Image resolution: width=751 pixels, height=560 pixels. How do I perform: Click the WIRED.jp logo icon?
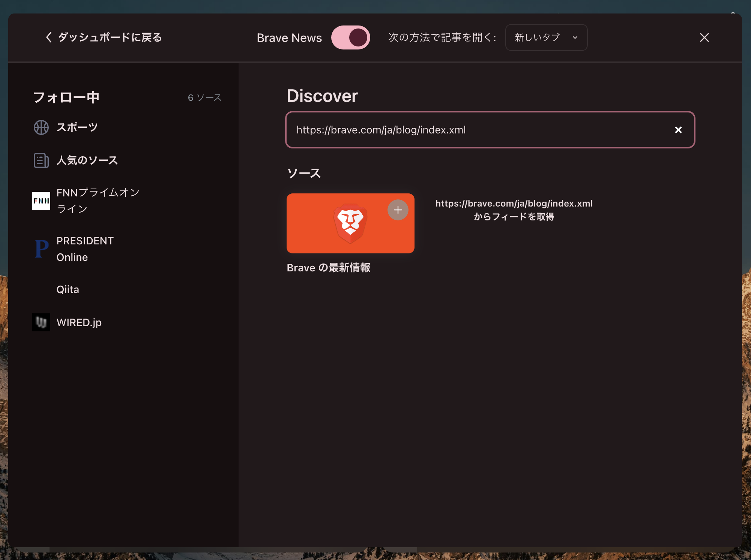(x=41, y=322)
